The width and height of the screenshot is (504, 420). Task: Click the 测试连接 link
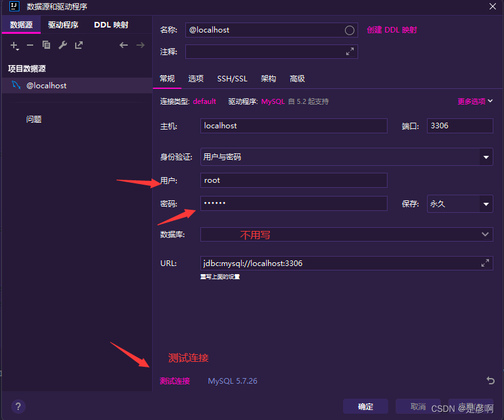point(175,381)
